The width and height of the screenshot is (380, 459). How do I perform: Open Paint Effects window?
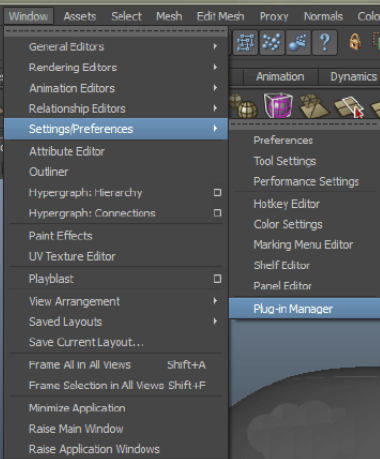116,236
